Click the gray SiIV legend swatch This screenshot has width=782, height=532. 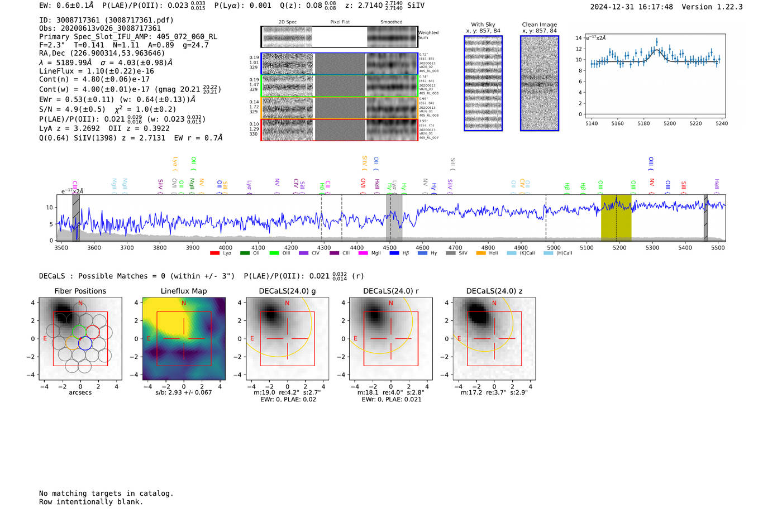(x=450, y=253)
